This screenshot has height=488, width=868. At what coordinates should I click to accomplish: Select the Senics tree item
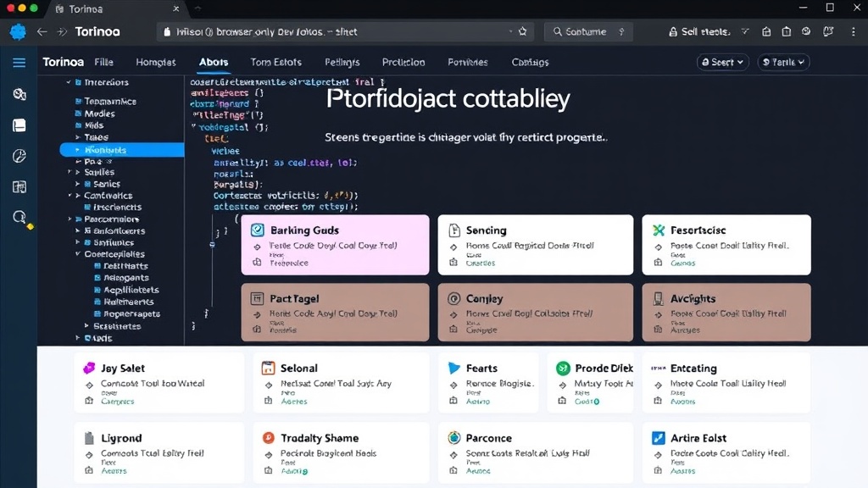[x=106, y=184]
